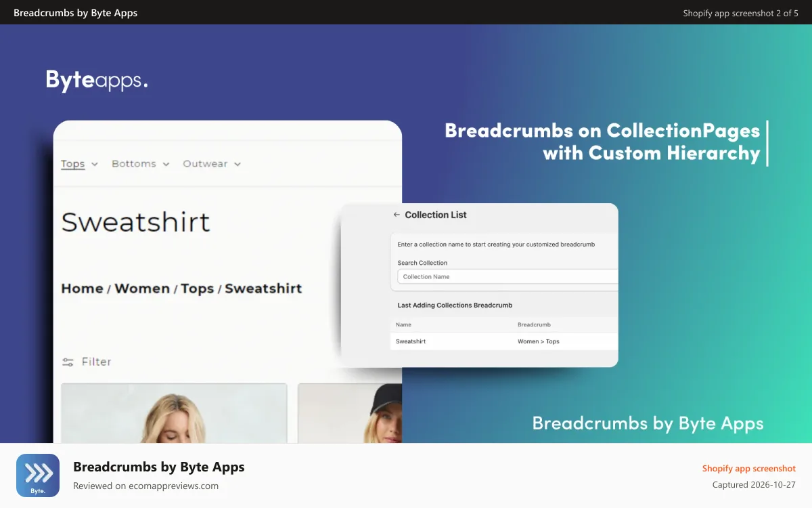Click the Search Collection label

coord(422,263)
